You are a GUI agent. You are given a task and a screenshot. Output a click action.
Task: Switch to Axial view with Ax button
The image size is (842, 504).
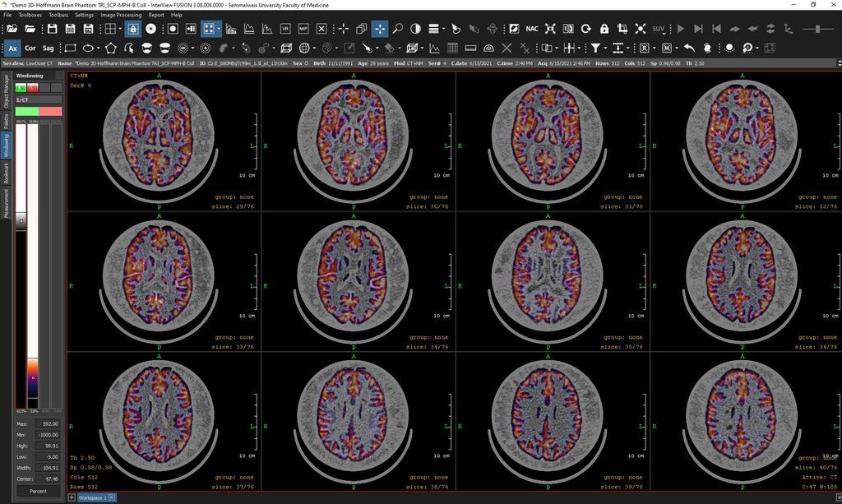[12, 48]
